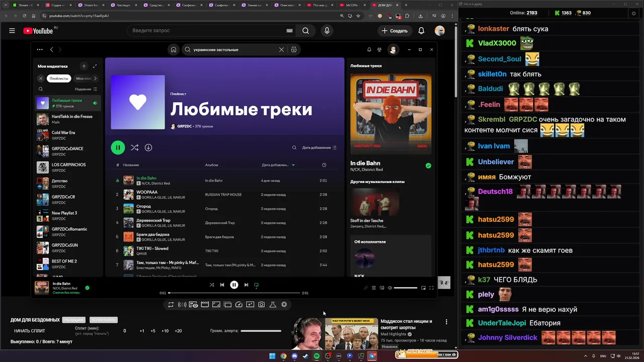Open Spotify profile avatar menu

[393, 49]
